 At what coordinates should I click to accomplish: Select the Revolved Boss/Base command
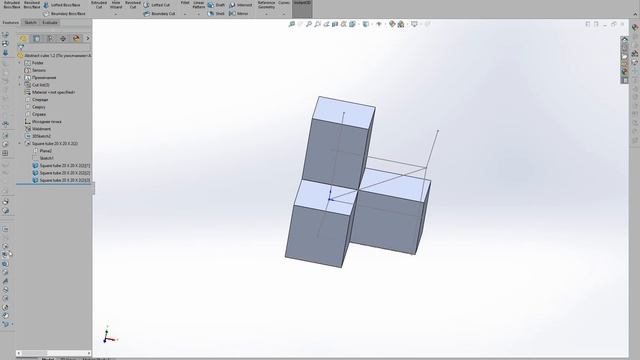[x=32, y=4]
